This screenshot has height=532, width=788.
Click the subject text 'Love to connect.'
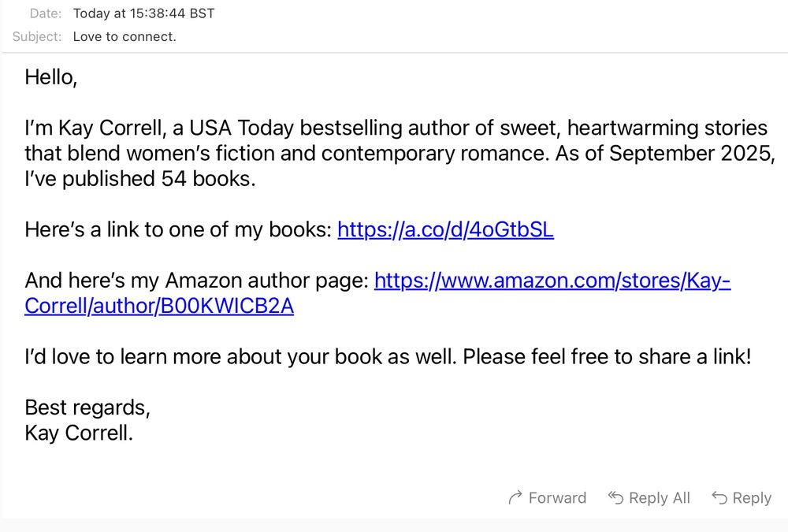click(125, 36)
